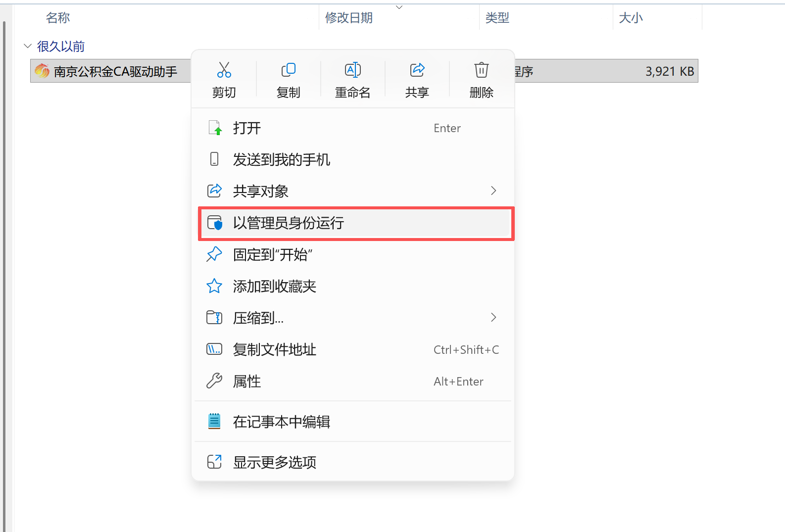The image size is (785, 532).
Task: Click the Copy (复制) icon
Action: pos(289,70)
